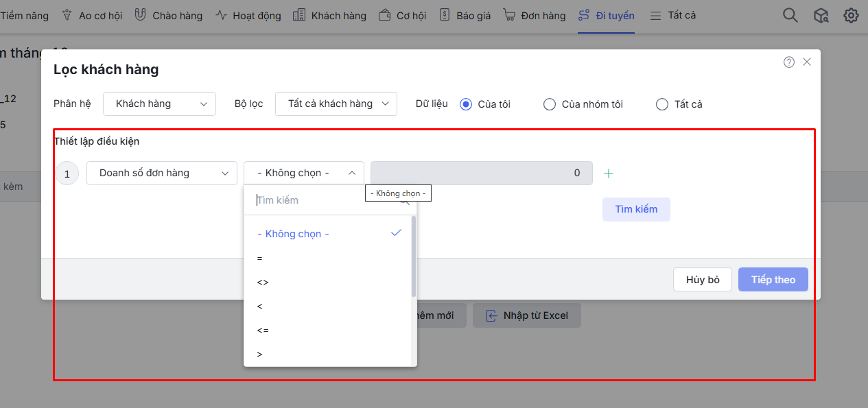Open the Bộ lọc Tất cả khách hàng dropdown
Image resolution: width=868 pixels, height=408 pixels.
336,104
